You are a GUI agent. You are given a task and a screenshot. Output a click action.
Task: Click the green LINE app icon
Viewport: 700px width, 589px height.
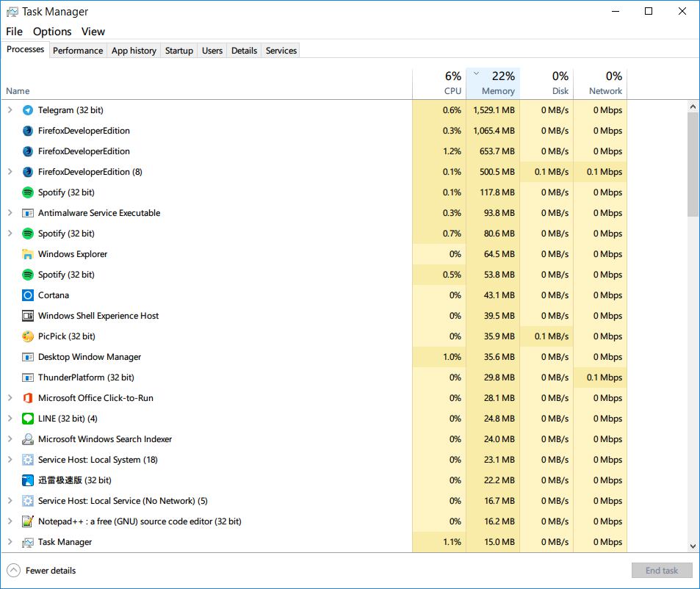pos(28,419)
